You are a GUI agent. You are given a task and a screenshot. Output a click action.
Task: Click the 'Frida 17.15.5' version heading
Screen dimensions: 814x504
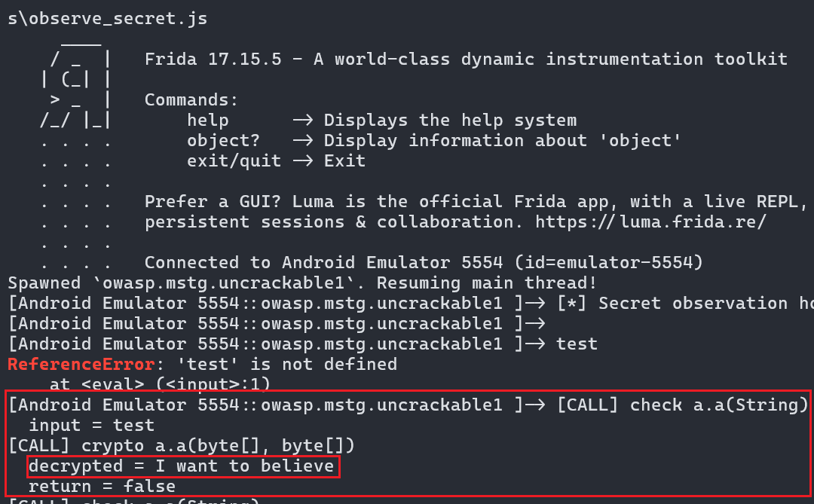coord(213,60)
